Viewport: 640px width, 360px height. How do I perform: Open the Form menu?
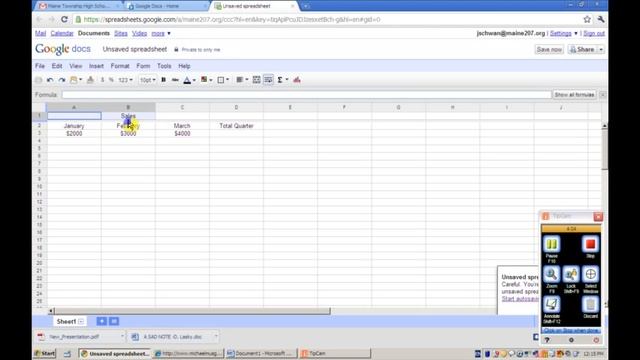[143, 66]
